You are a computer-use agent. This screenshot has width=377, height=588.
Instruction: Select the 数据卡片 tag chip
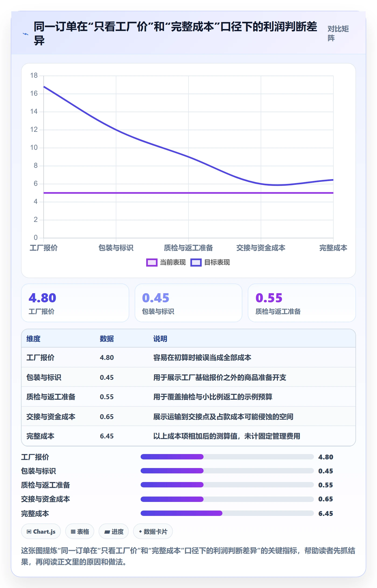pyautogui.click(x=153, y=531)
